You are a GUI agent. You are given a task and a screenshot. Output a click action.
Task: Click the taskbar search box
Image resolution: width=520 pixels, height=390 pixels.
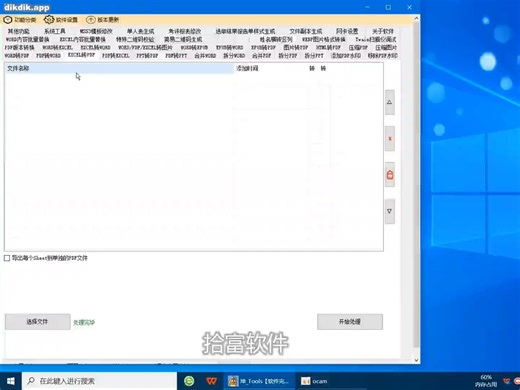click(x=99, y=381)
